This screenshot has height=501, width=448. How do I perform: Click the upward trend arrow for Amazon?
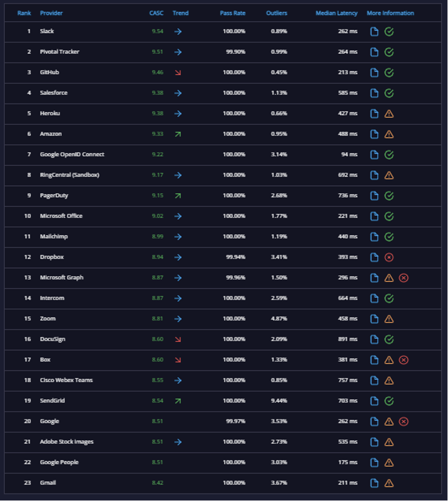(178, 134)
